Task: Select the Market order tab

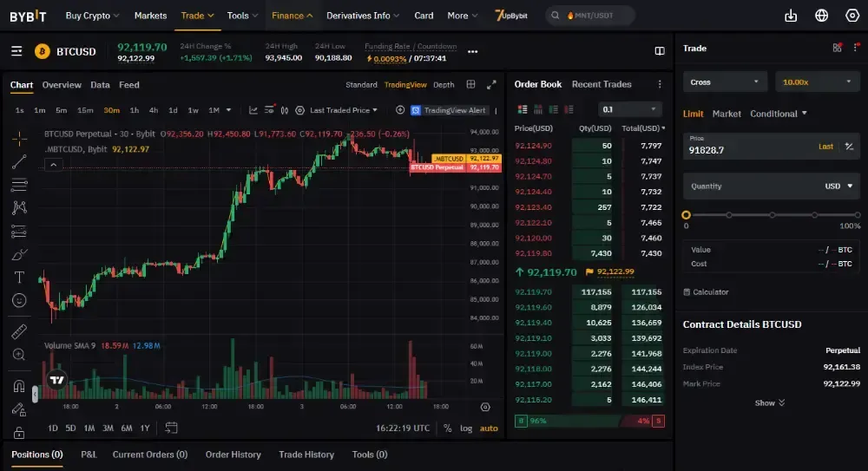Action: pyautogui.click(x=727, y=114)
